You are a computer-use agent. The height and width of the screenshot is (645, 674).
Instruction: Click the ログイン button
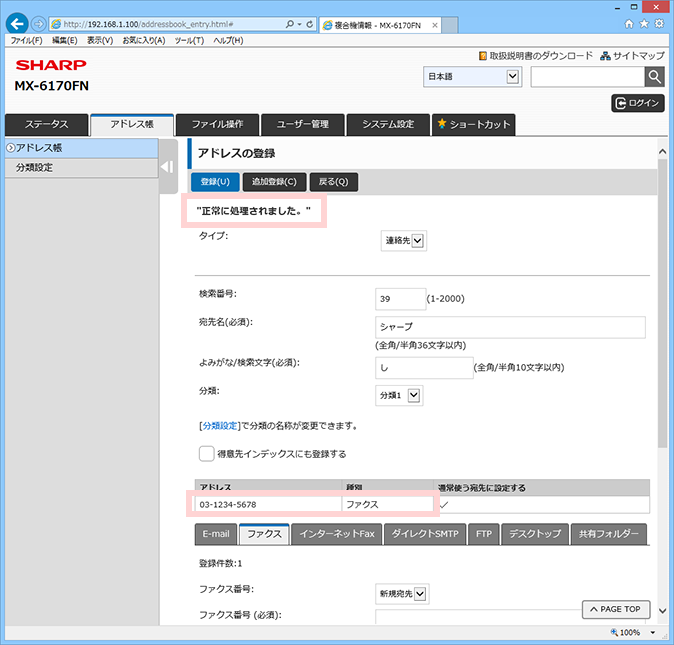coord(638,103)
